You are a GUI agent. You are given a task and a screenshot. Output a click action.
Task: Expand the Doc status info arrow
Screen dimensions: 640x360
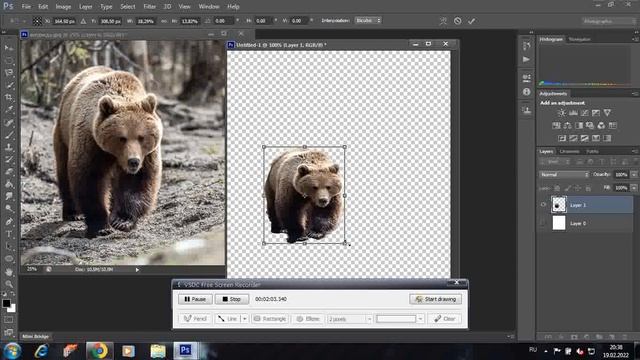pyautogui.click(x=137, y=270)
